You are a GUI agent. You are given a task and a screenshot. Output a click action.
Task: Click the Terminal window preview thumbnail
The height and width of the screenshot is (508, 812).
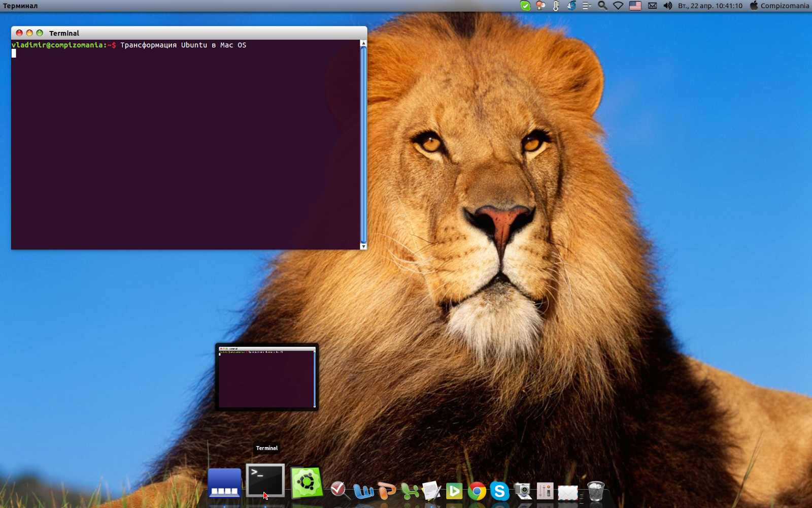click(267, 377)
